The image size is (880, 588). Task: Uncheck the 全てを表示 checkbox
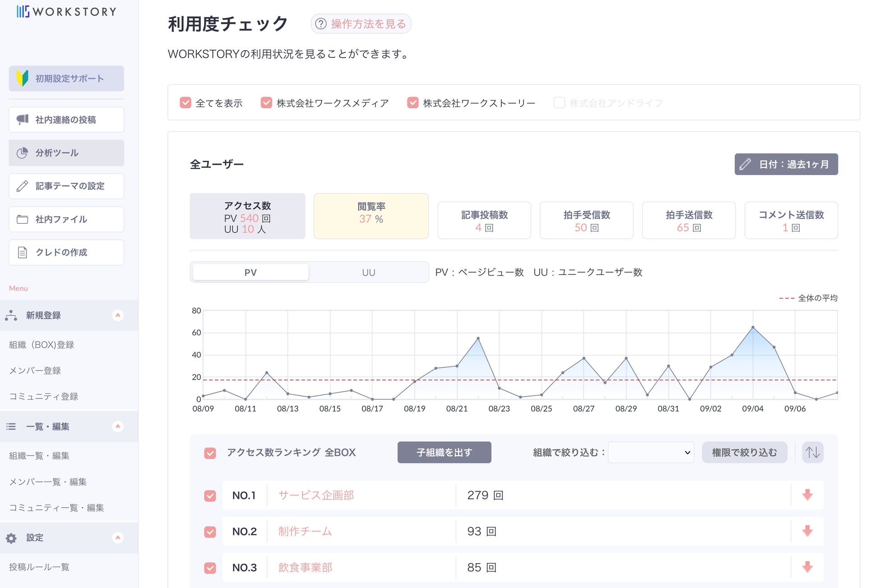pyautogui.click(x=185, y=103)
